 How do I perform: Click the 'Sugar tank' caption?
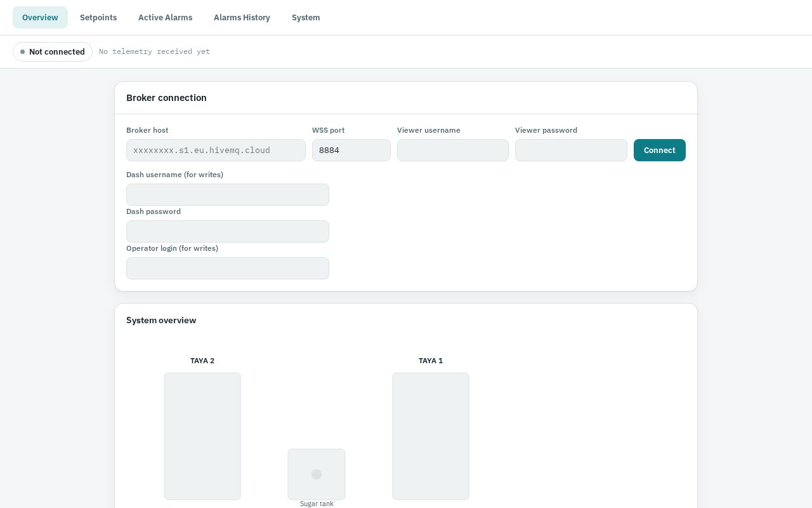[317, 504]
